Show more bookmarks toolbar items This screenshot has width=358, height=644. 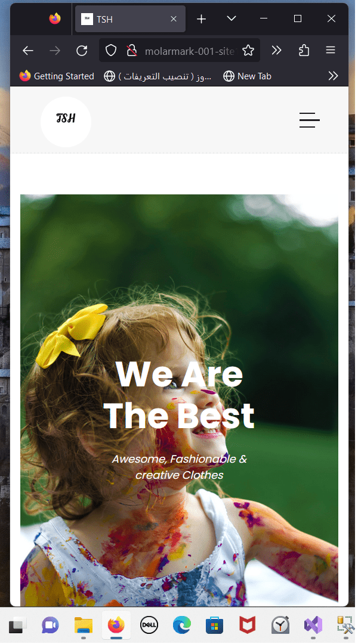coord(333,76)
